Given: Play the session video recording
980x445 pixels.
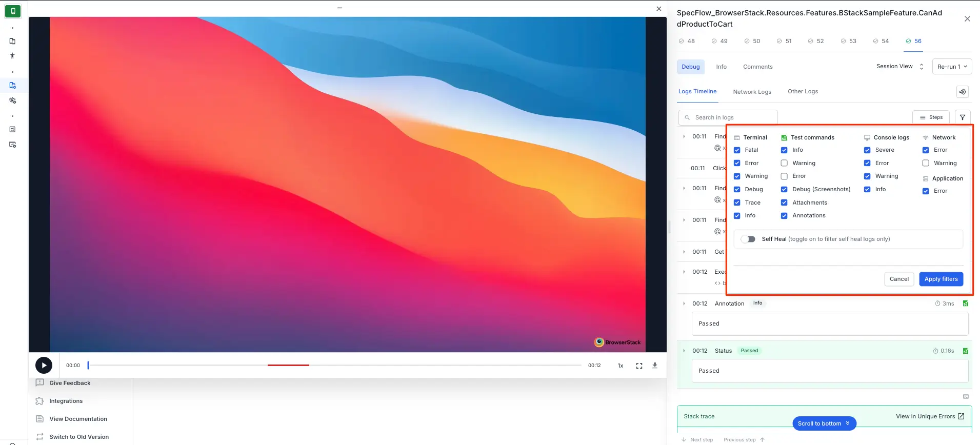Looking at the screenshot, I should [44, 366].
